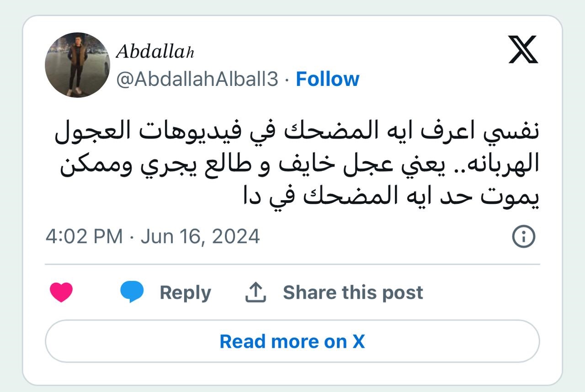Click the 4:02 PM post time

[x=84, y=237]
